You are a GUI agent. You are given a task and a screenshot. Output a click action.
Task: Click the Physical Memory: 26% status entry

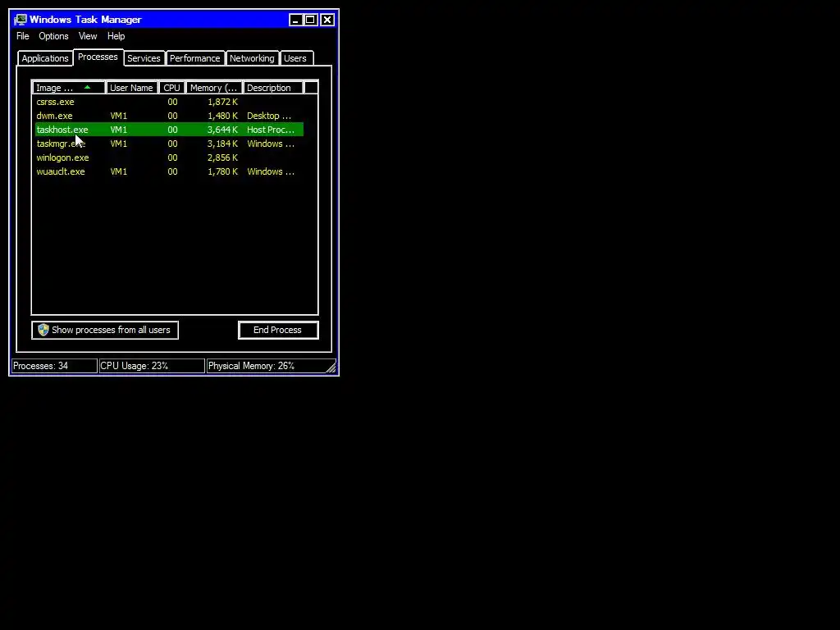pyautogui.click(x=265, y=366)
